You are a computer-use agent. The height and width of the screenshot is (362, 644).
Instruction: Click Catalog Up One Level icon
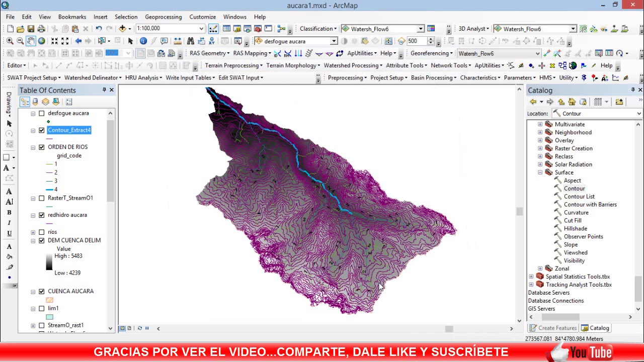click(x=561, y=102)
